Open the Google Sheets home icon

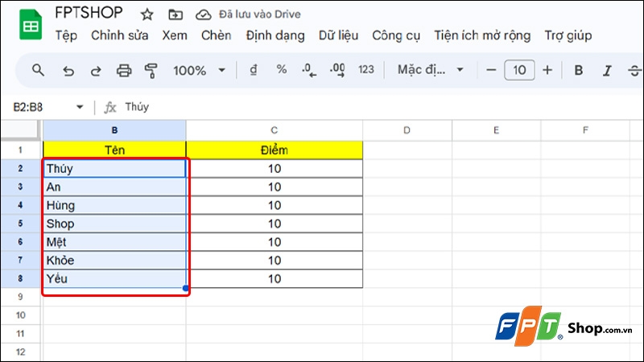31,25
